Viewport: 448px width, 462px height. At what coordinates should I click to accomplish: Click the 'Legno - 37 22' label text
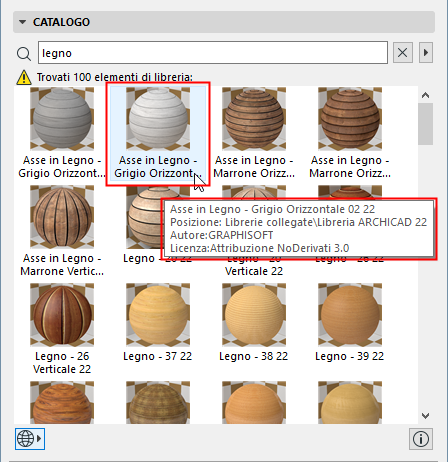tap(158, 356)
